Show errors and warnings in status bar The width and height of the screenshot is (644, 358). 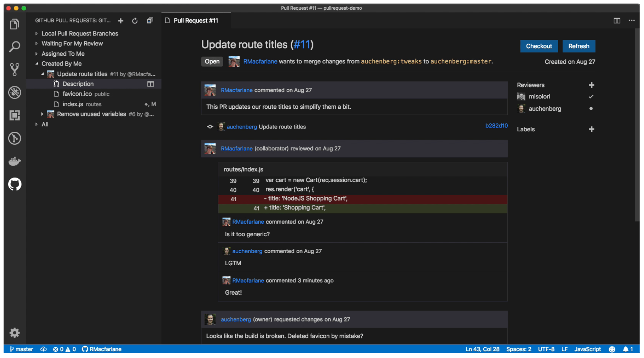click(64, 349)
